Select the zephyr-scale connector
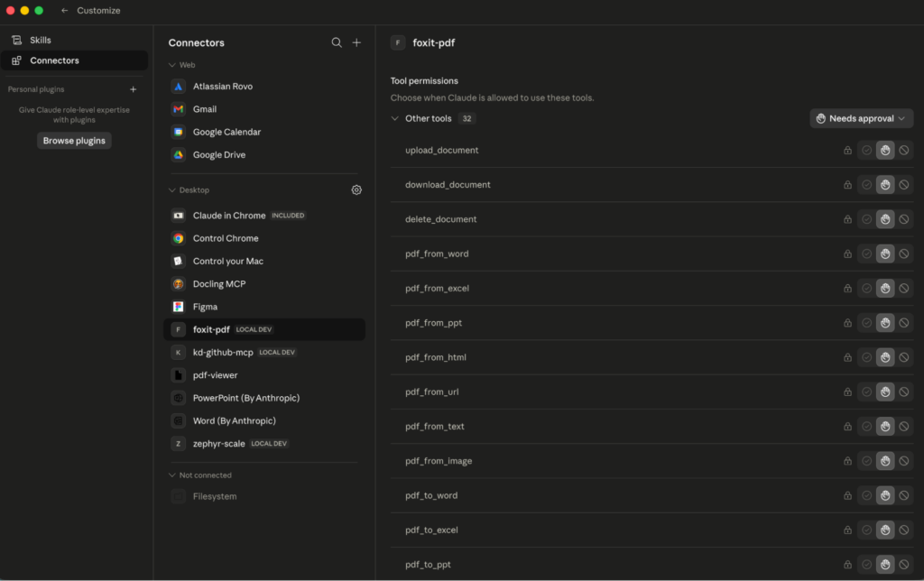 (264, 444)
